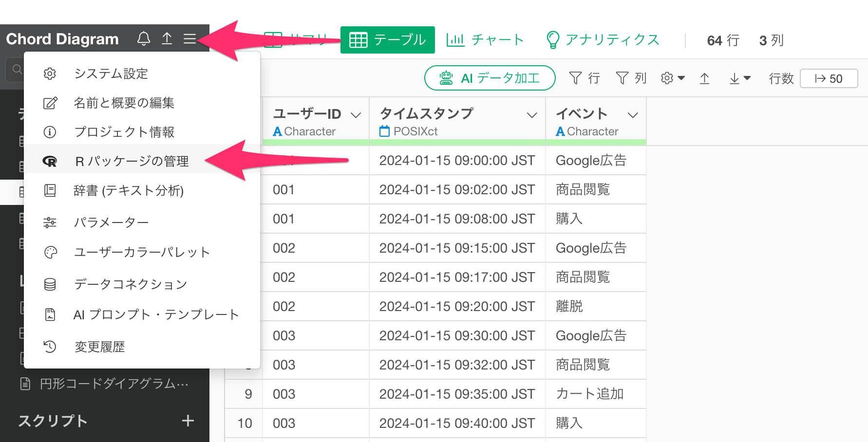Image resolution: width=868 pixels, height=442 pixels.
Task: Open the hamburger menu icon
Action: (x=189, y=38)
